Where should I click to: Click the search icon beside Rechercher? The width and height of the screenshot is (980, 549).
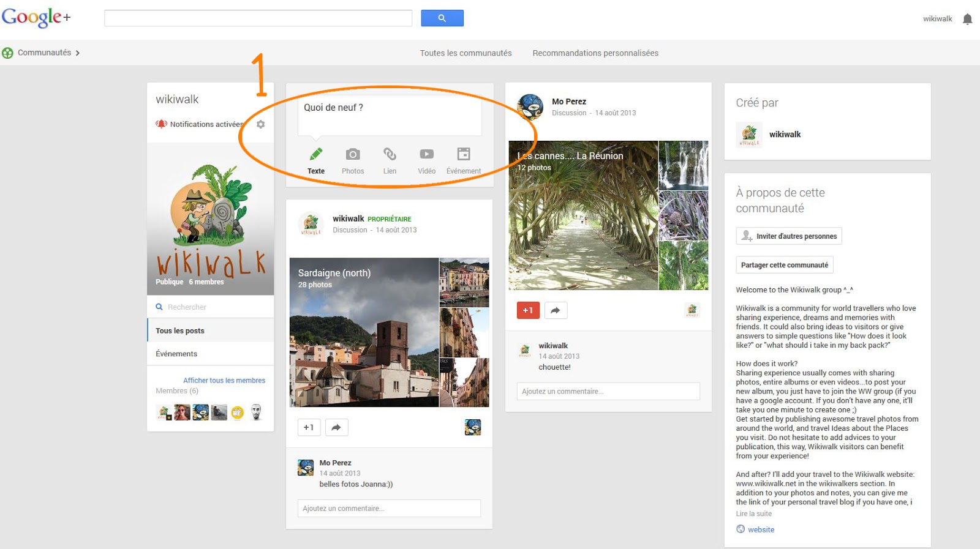click(159, 307)
